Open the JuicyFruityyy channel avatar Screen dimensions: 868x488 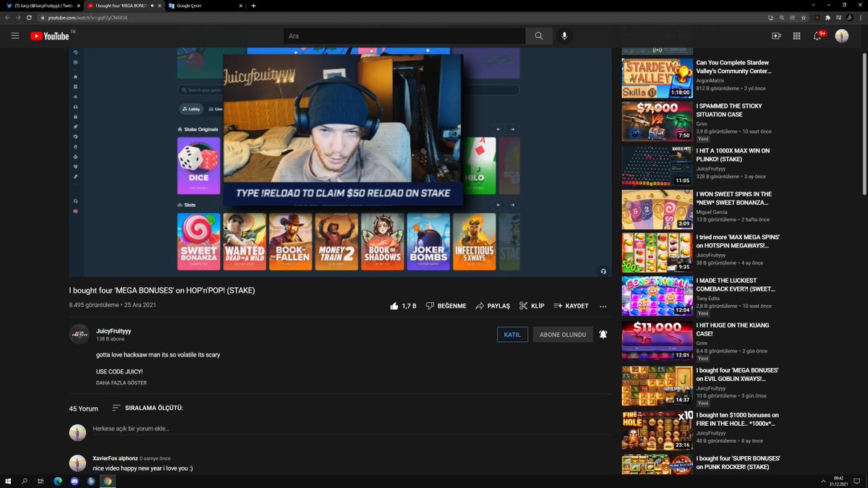tap(78, 334)
